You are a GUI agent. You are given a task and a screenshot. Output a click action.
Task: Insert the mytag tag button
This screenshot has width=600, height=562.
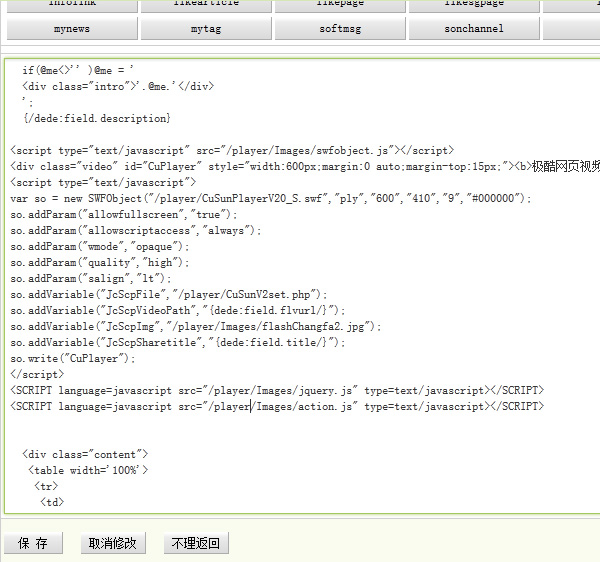(206, 29)
